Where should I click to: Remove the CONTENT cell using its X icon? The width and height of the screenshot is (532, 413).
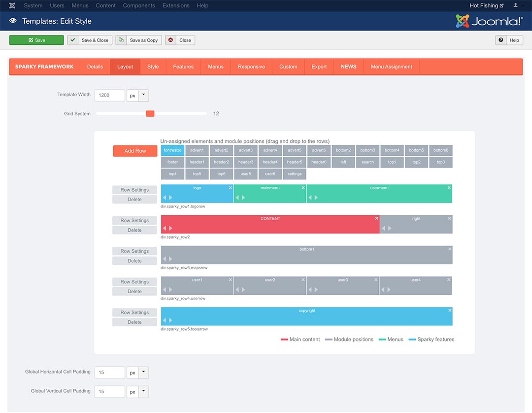click(377, 218)
